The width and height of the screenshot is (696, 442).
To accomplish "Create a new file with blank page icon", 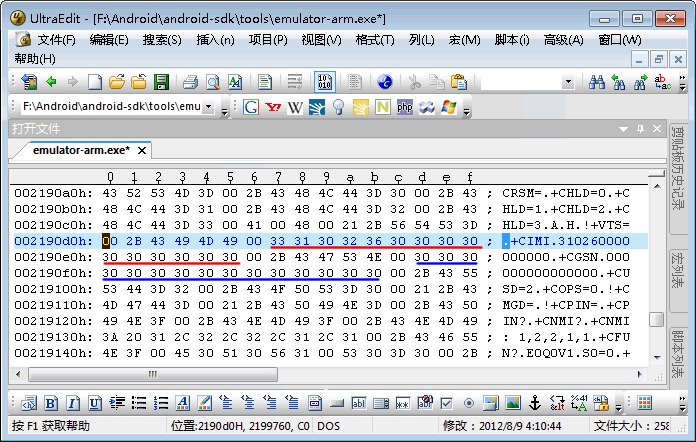I will [95, 82].
